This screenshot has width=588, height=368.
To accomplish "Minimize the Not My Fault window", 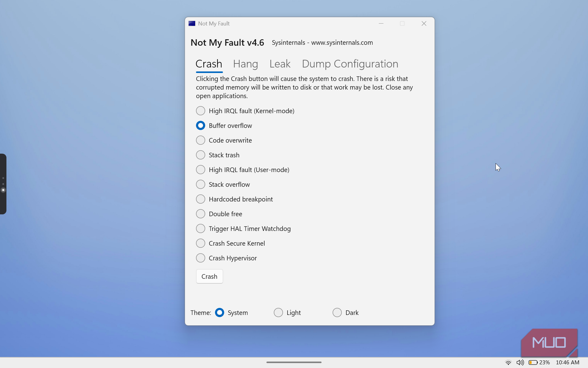I will click(x=381, y=24).
